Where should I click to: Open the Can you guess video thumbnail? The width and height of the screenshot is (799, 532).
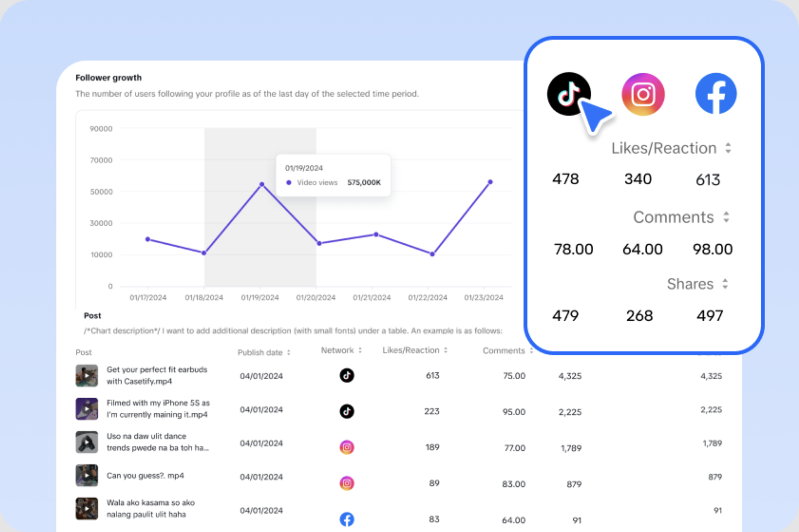coord(87,475)
